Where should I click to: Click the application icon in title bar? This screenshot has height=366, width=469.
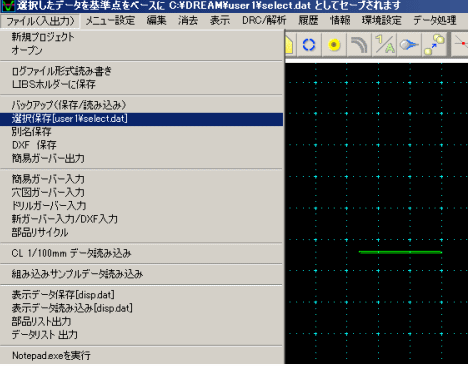pos(8,6)
